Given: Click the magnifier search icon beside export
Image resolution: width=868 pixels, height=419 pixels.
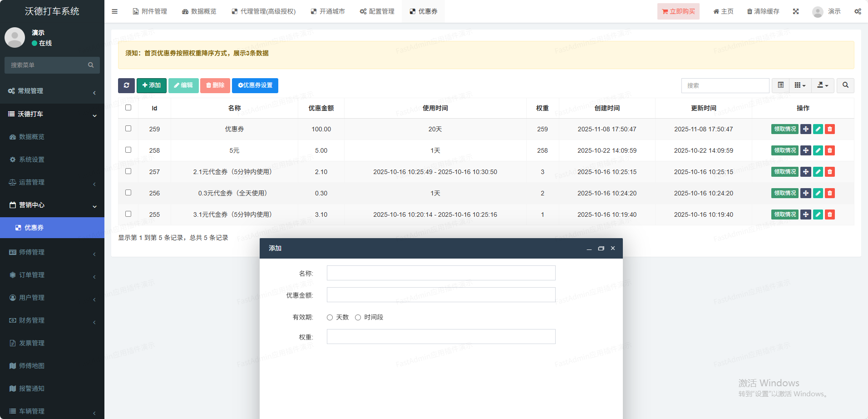Looking at the screenshot, I should tap(845, 85).
